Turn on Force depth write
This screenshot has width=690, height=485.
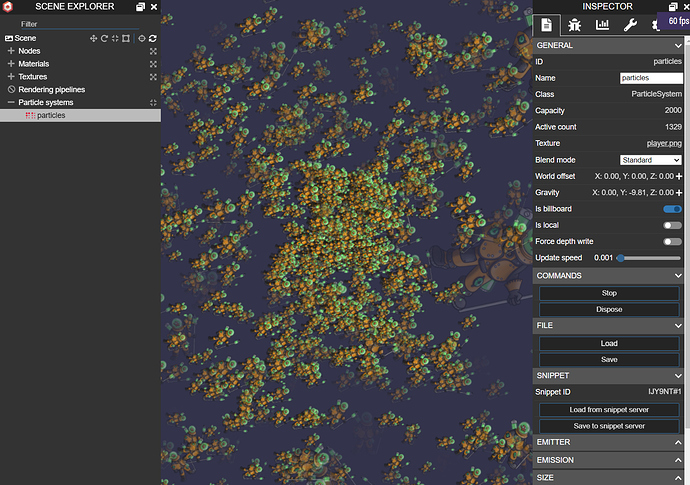(672, 241)
